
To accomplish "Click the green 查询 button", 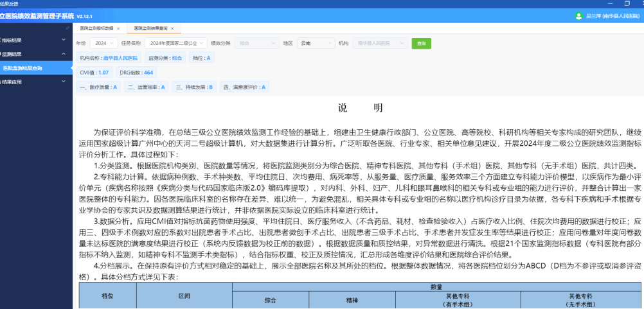I will tap(422, 43).
